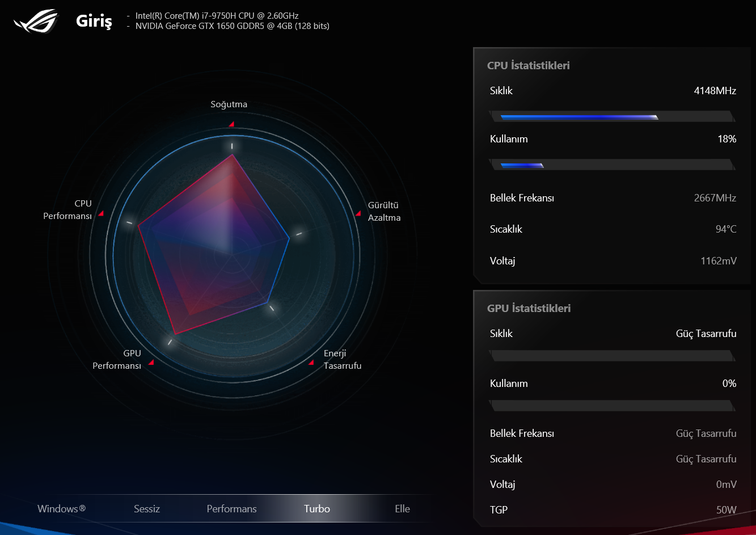Click the GPU İstatistikleri panel heading
Image resolution: width=756 pixels, height=535 pixels.
pyautogui.click(x=529, y=308)
